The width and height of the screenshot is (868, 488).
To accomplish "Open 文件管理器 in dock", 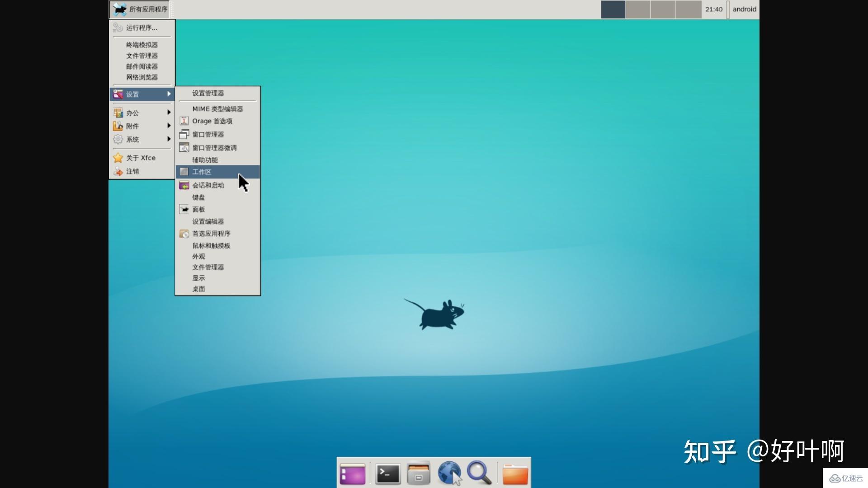I will (x=419, y=474).
